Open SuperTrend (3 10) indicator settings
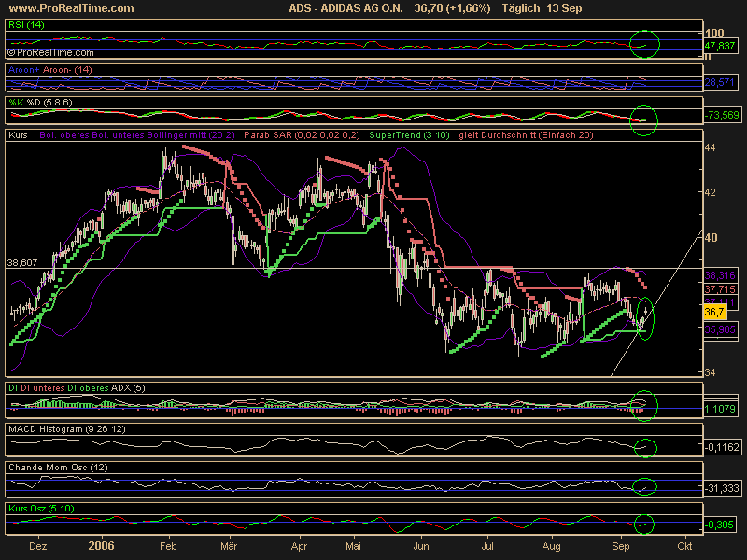Viewport: 747px width, 560px height. [x=407, y=135]
